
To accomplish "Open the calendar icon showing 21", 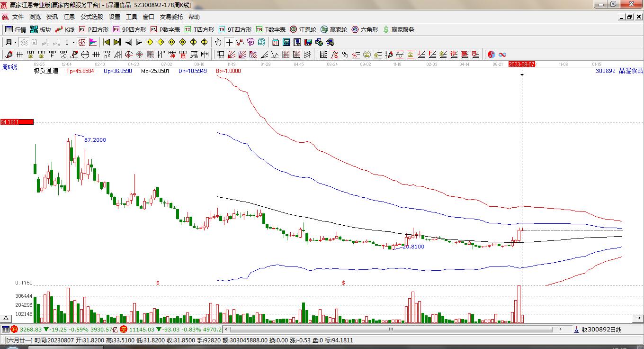I will tap(276, 42).
